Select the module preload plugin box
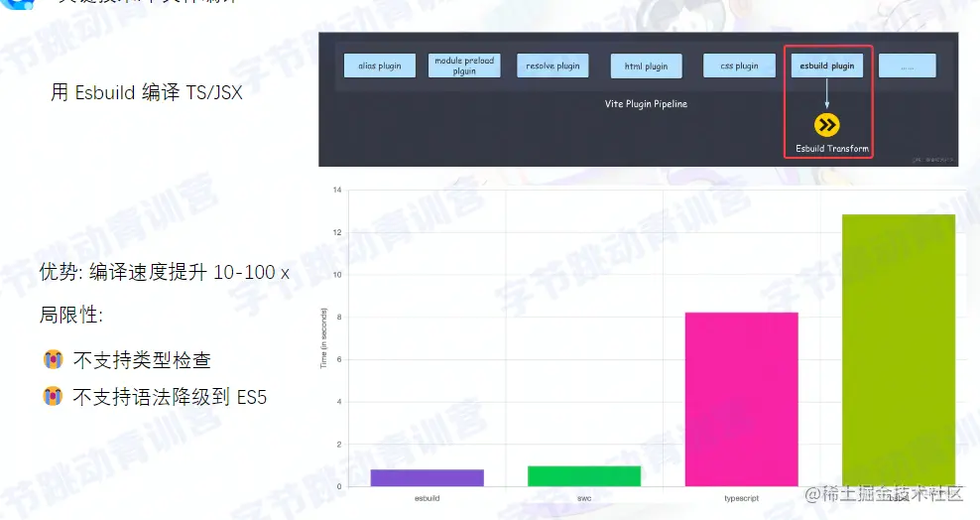This screenshot has height=520, width=980. point(464,65)
